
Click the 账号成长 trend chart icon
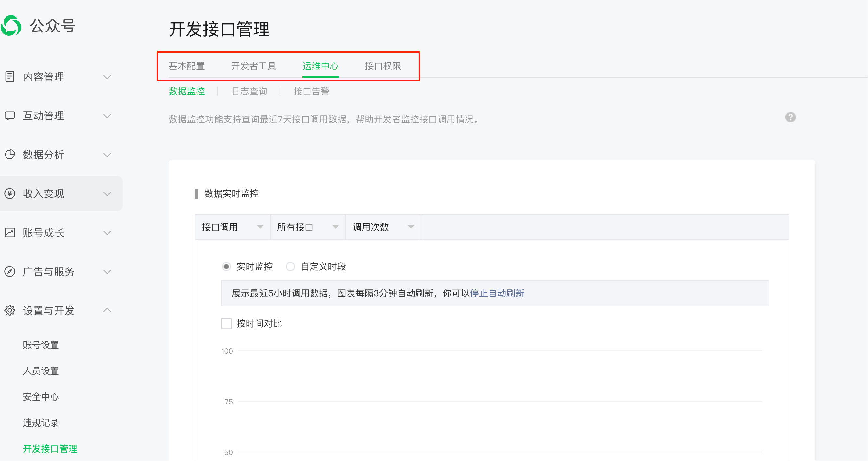[x=10, y=233]
